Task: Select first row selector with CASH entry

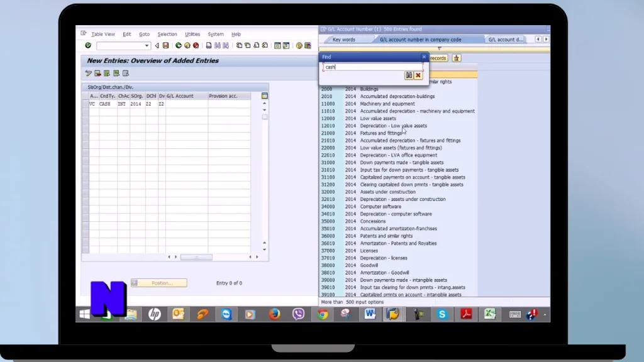Action: [x=86, y=104]
